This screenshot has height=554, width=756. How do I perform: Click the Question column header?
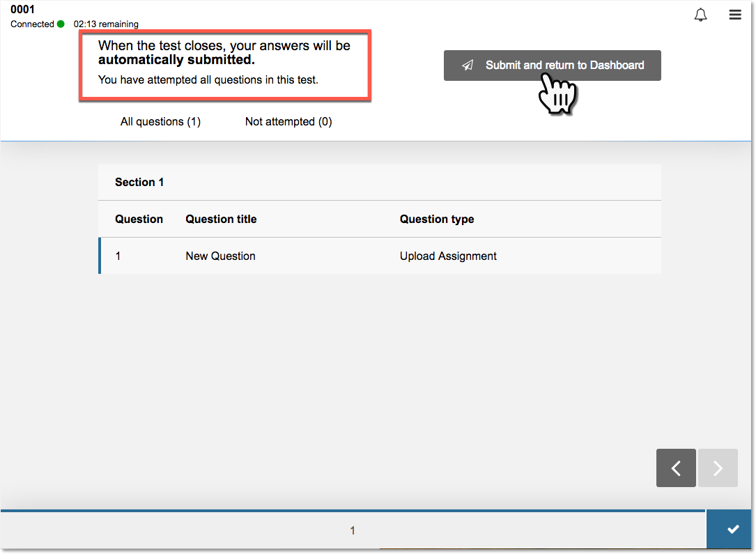[139, 219]
